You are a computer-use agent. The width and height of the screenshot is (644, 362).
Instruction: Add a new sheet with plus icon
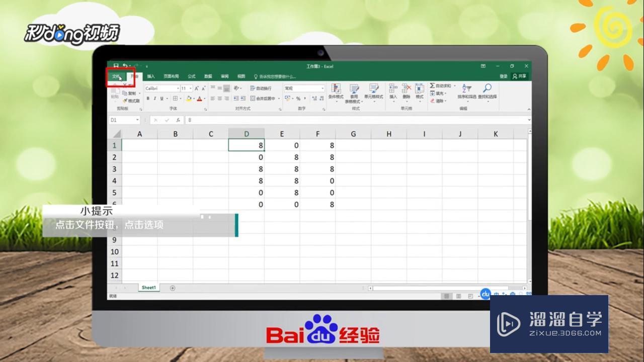[x=173, y=288]
